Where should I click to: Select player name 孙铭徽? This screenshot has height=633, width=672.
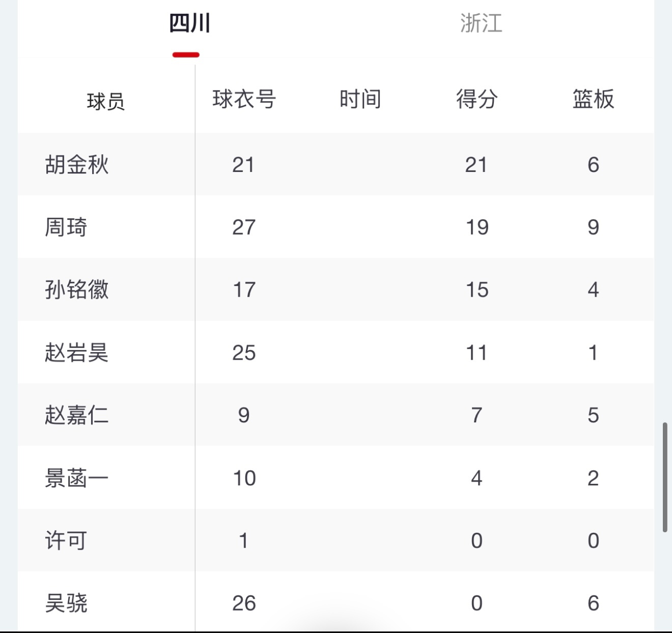(77, 290)
